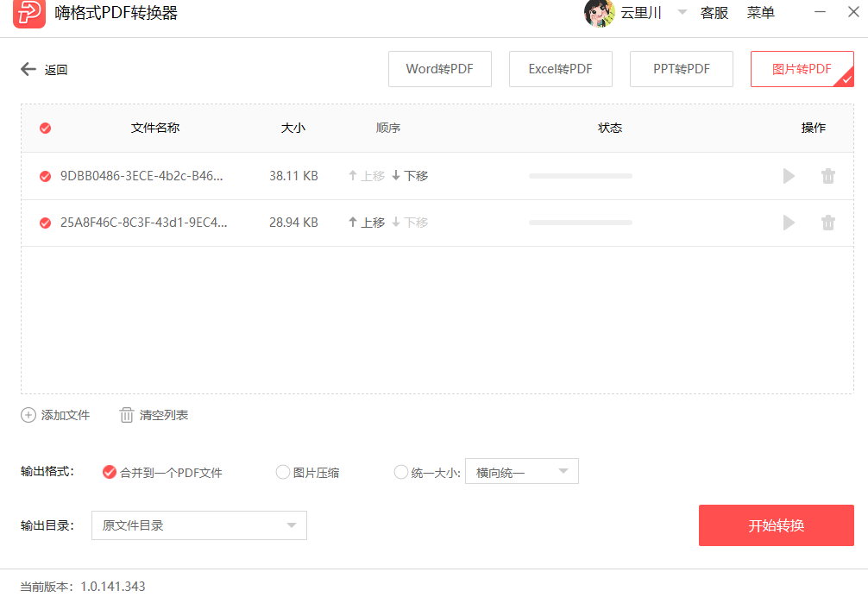Image resolution: width=868 pixels, height=597 pixels.
Task: Uncheck the 9DBB0486 file checkbox
Action: (46, 177)
